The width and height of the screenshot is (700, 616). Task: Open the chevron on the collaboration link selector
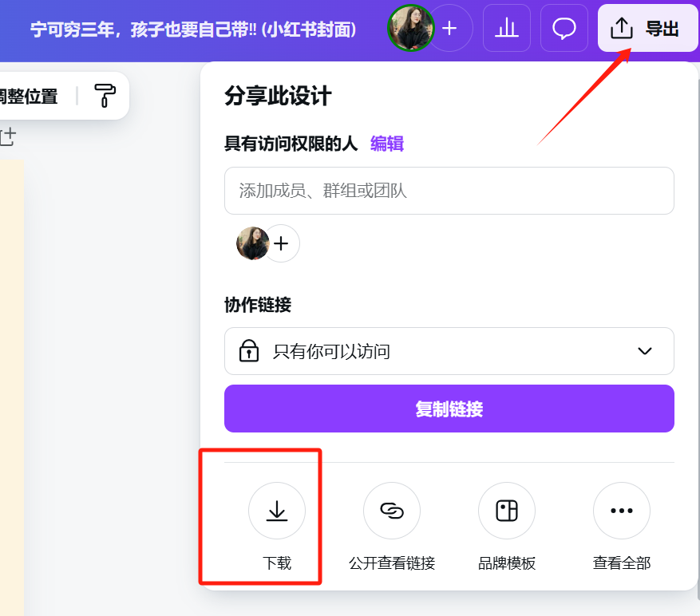point(647,350)
